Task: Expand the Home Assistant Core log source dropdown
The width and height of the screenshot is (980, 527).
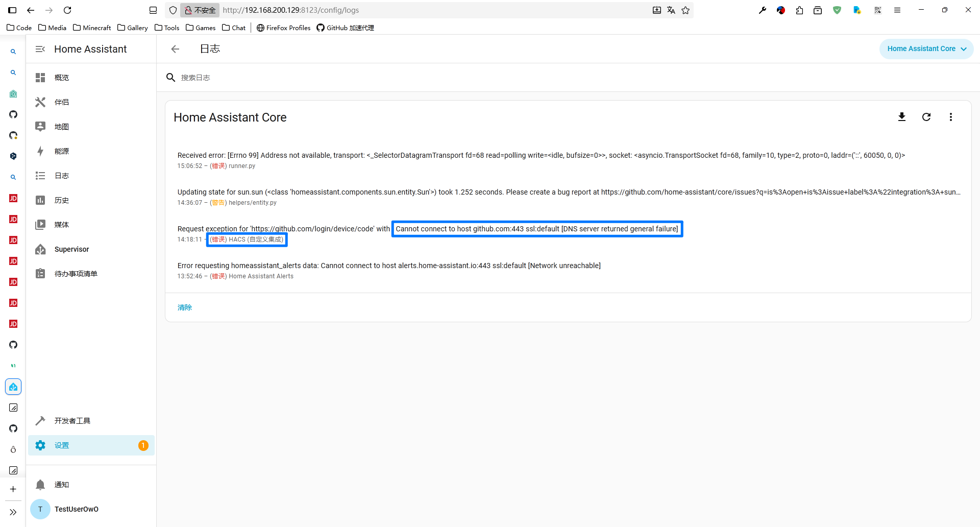Action: (x=926, y=49)
